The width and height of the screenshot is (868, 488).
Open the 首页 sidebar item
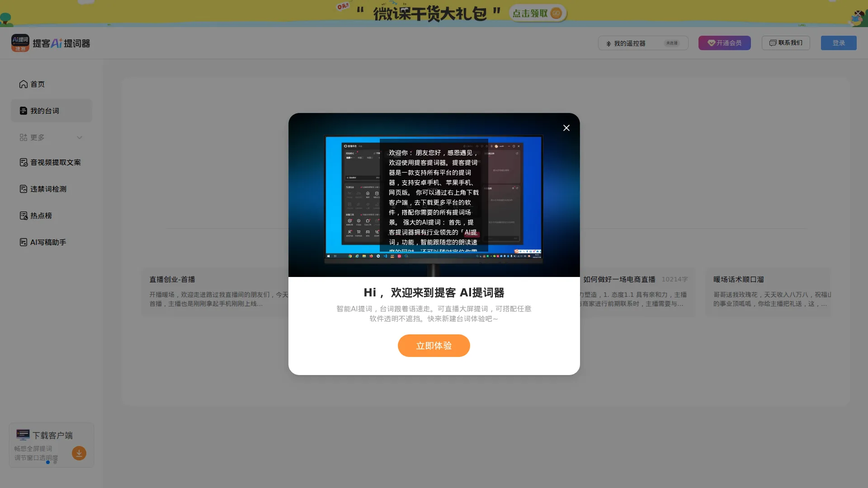tap(51, 84)
